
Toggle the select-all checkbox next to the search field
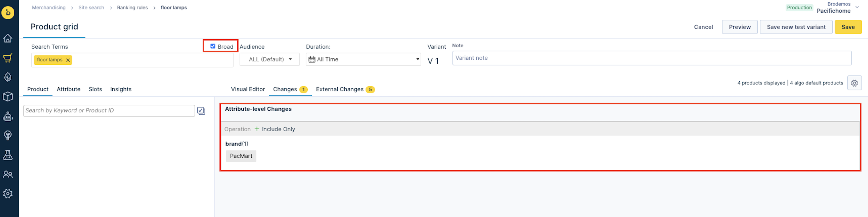201,111
